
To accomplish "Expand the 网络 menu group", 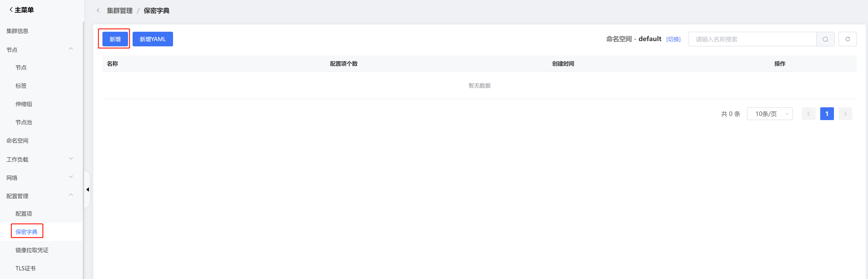I will coord(71,177).
